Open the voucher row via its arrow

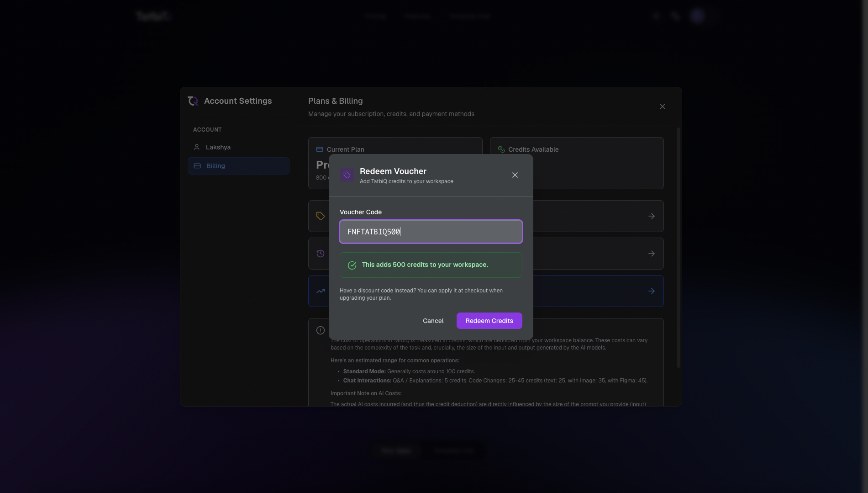pyautogui.click(x=652, y=216)
